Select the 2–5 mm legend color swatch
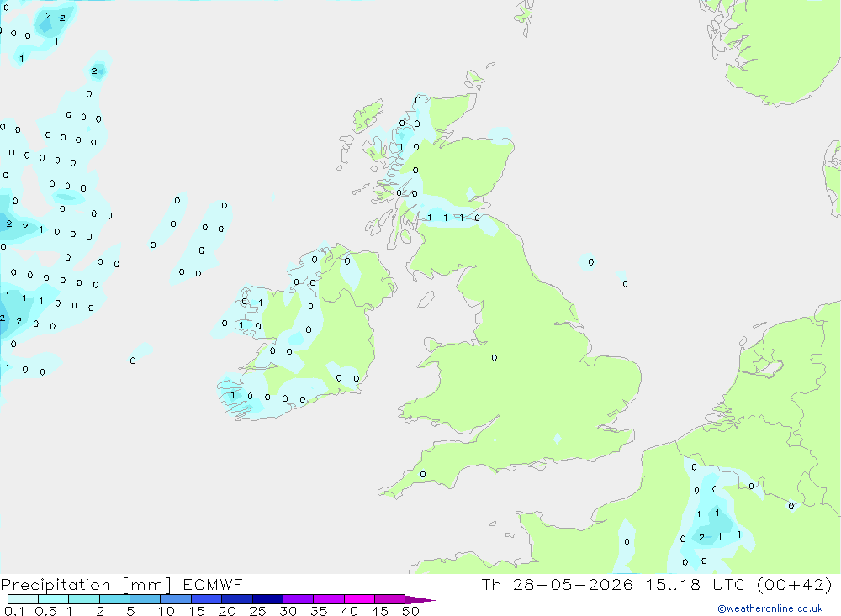The width and height of the screenshot is (841, 616). (x=114, y=599)
